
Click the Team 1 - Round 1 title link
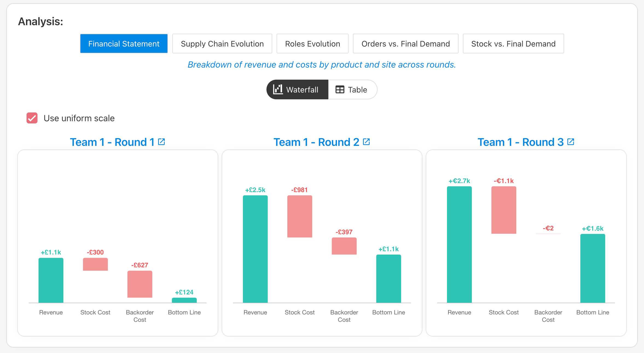(x=112, y=142)
